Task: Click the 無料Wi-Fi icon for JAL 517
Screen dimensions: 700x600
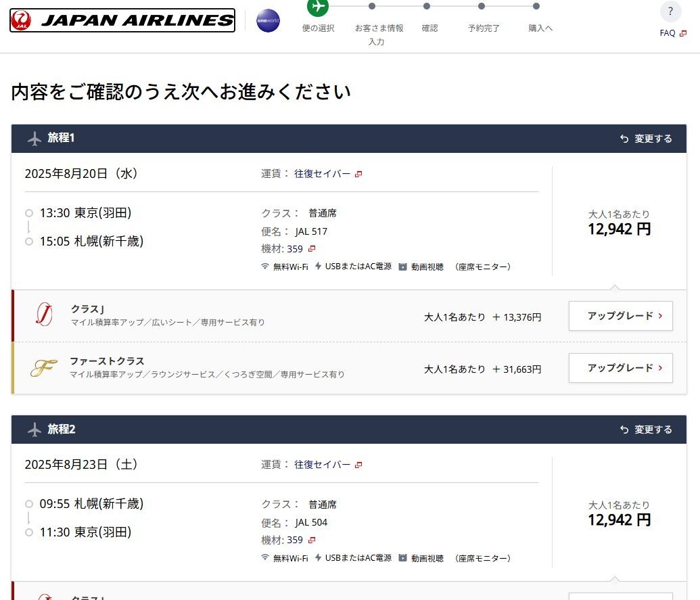Action: tap(264, 266)
